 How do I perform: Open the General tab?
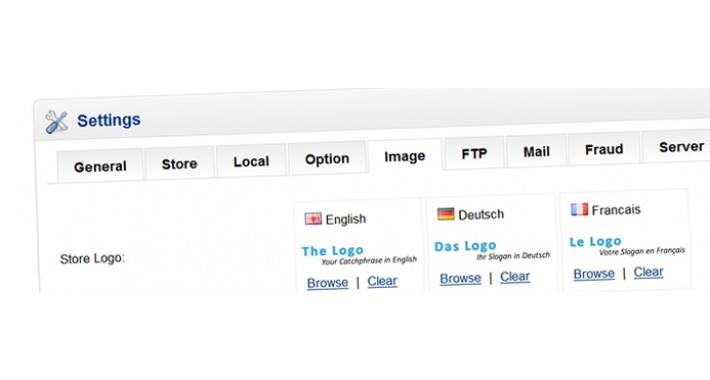[100, 166]
